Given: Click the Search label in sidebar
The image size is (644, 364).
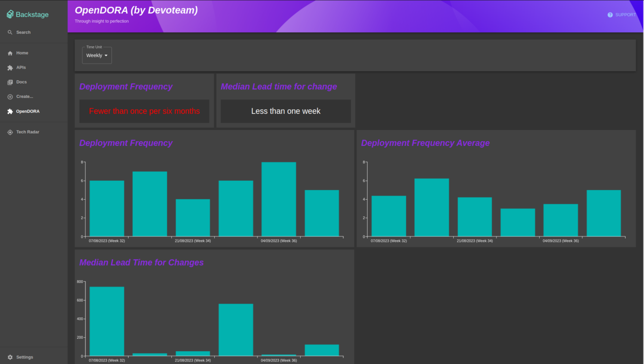Looking at the screenshot, I should tap(23, 32).
